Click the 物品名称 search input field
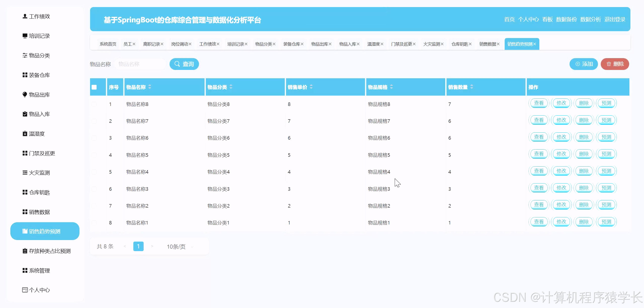This screenshot has width=644, height=308. (140, 64)
